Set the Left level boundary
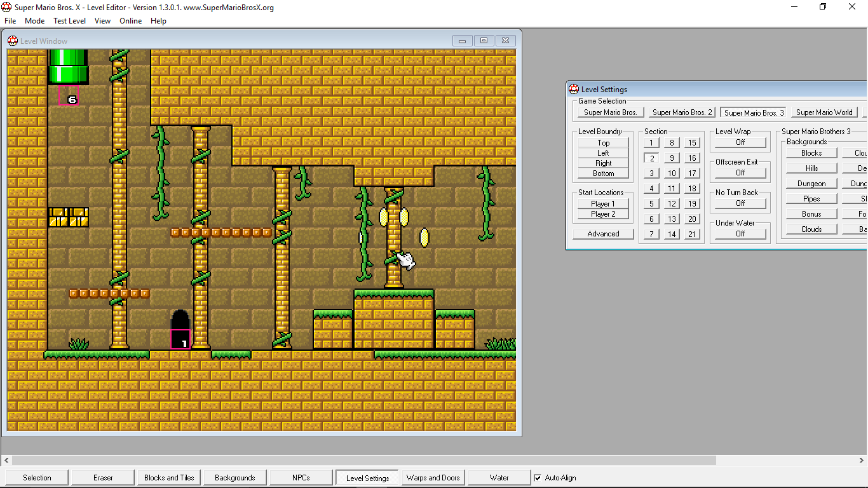The height and width of the screenshot is (488, 868). click(x=604, y=153)
